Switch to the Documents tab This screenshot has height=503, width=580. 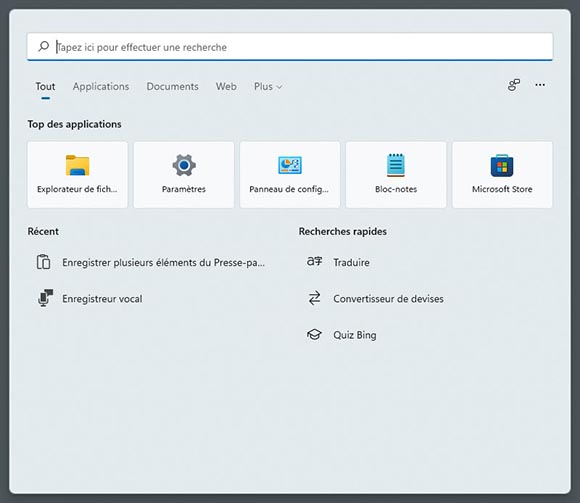point(172,87)
